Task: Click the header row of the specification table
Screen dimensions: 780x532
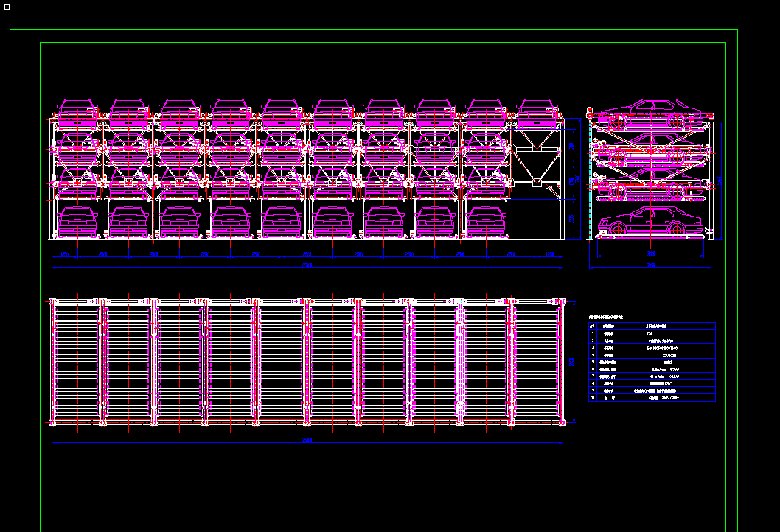Action: click(x=652, y=325)
